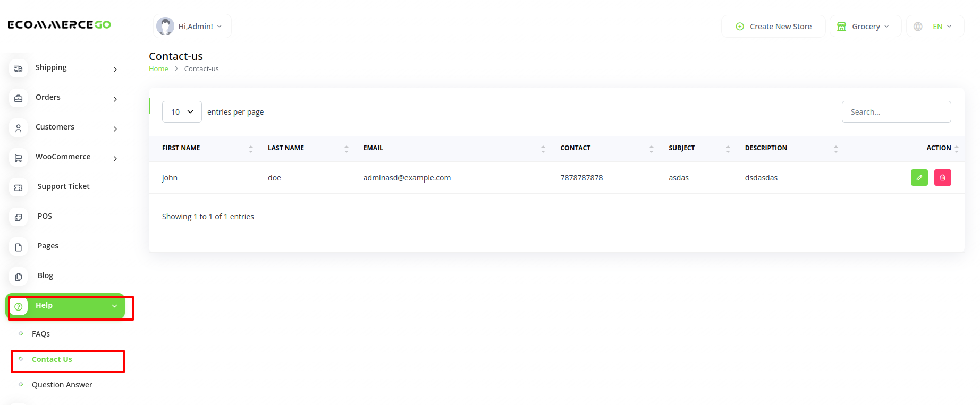This screenshot has height=405, width=980.
Task: Click the Search input field
Action: tap(896, 111)
